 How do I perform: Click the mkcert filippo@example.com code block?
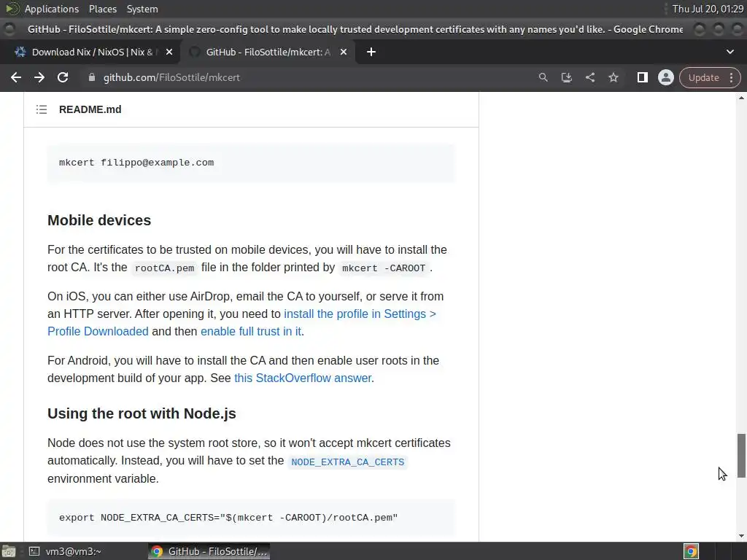tap(251, 163)
